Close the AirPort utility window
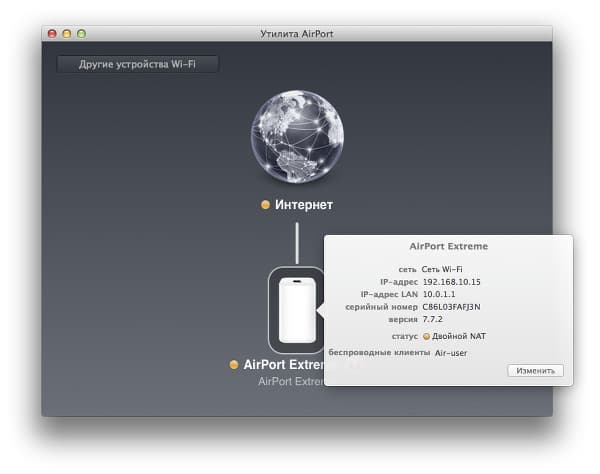The image size is (600, 474). tap(52, 34)
